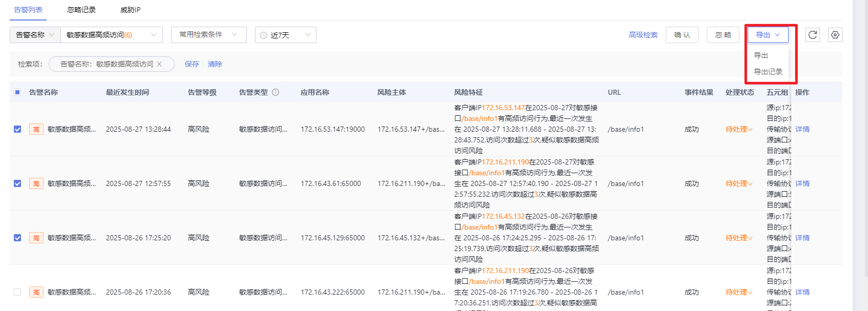The width and height of the screenshot is (868, 311).
Task: Toggle the select-all checkbox in header
Action: point(17,92)
